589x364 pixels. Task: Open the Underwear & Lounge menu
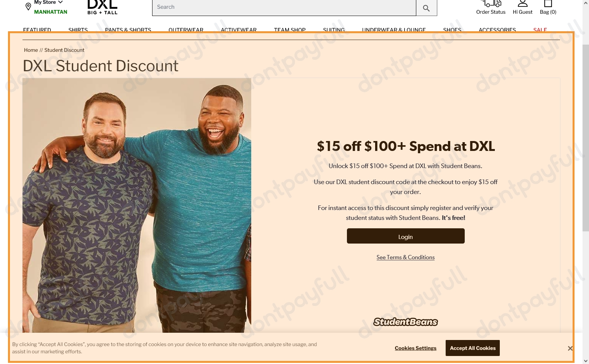(x=394, y=30)
